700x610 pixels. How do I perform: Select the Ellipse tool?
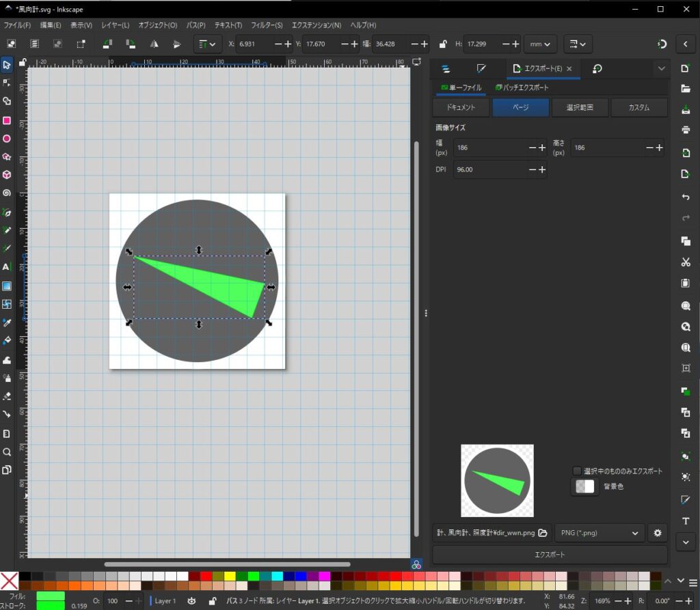pos(6,139)
